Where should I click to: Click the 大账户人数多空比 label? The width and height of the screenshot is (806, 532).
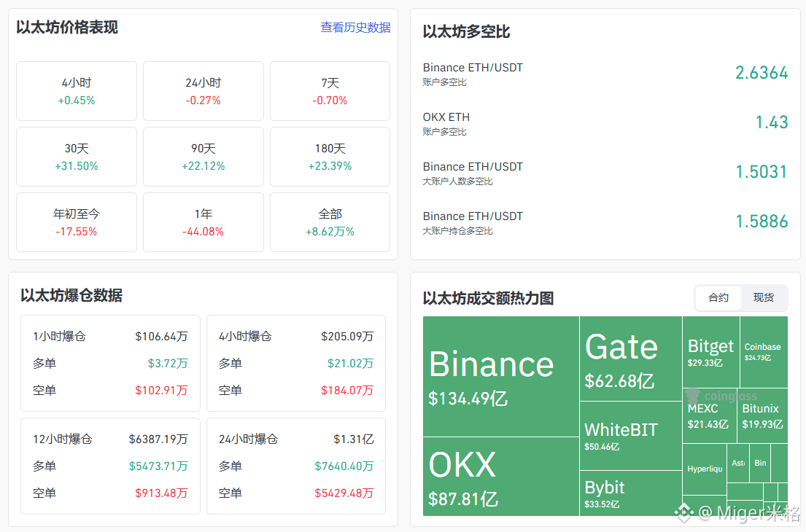457,181
